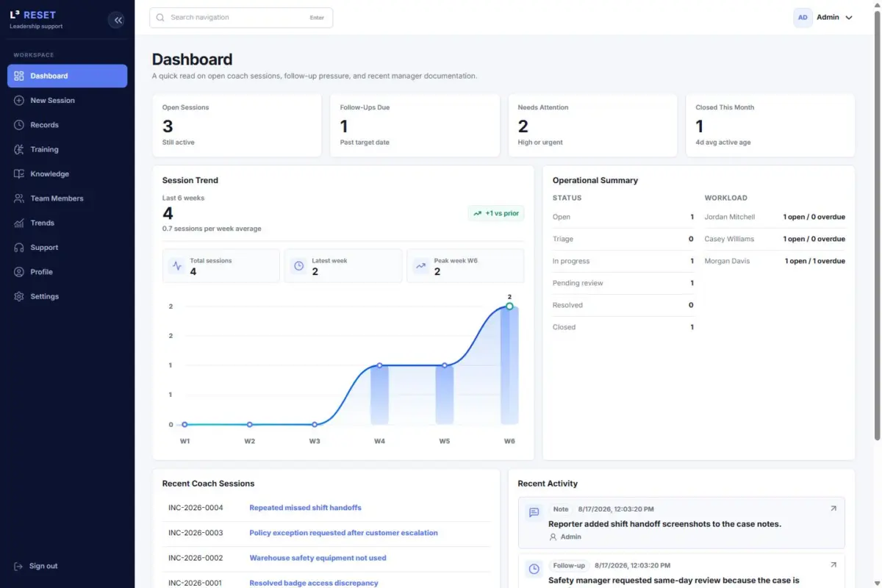Click the AD avatar badge
Screen dimensions: 882x588
803,18
